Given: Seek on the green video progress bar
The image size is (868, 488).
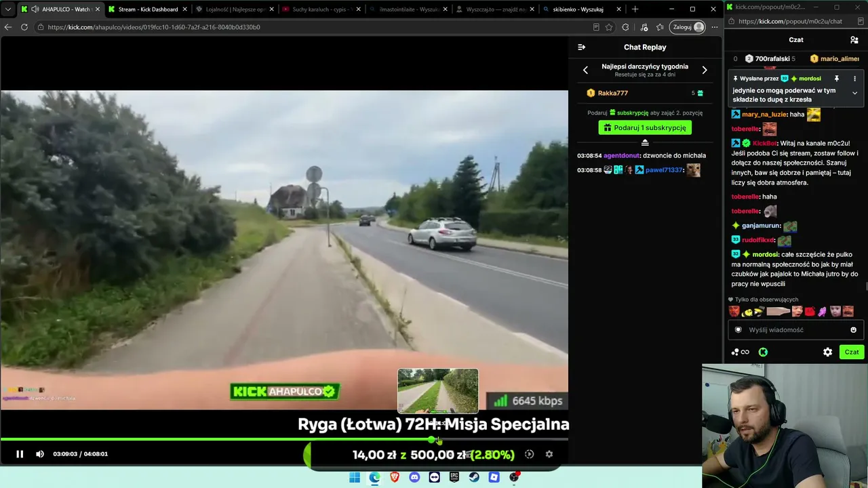Looking at the screenshot, I should (284, 439).
